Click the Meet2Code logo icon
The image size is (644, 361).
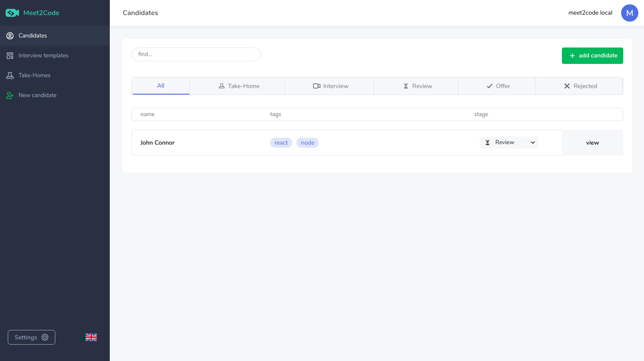[12, 13]
